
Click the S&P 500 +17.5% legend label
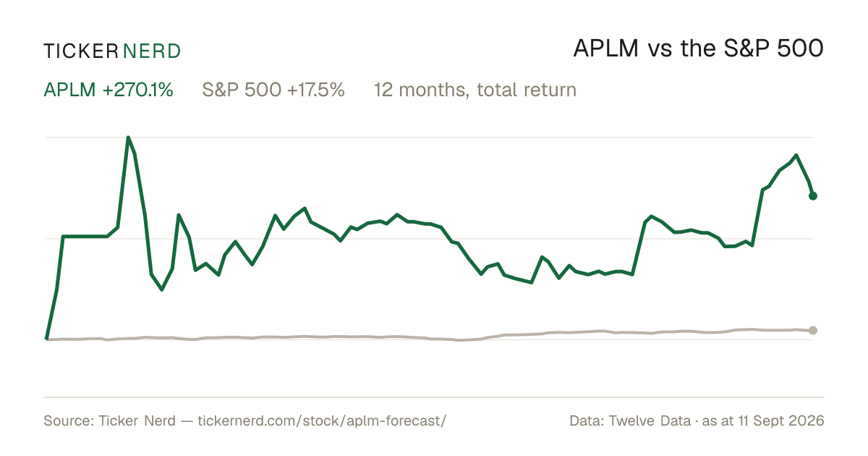(x=273, y=90)
